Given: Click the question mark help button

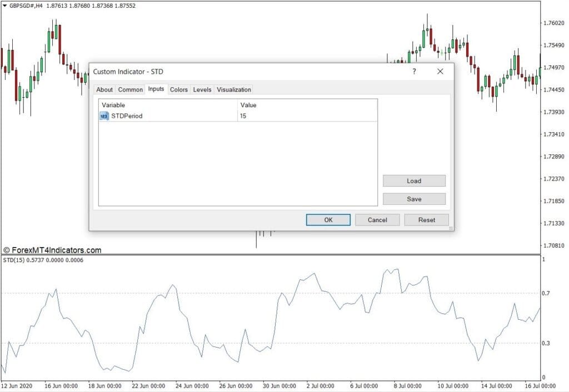Looking at the screenshot, I should click(x=414, y=72).
